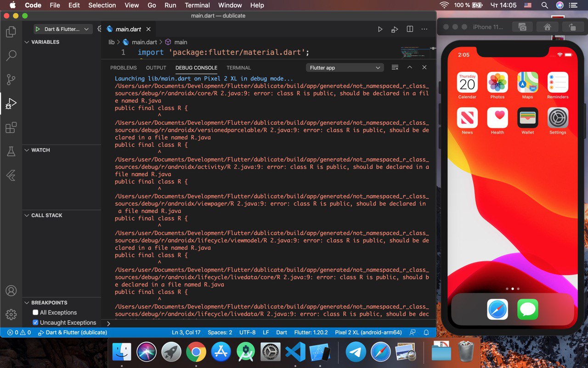Toggle the Uncaught Exceptions breakpoint checkbox
This screenshot has height=368, width=588.
coord(36,322)
